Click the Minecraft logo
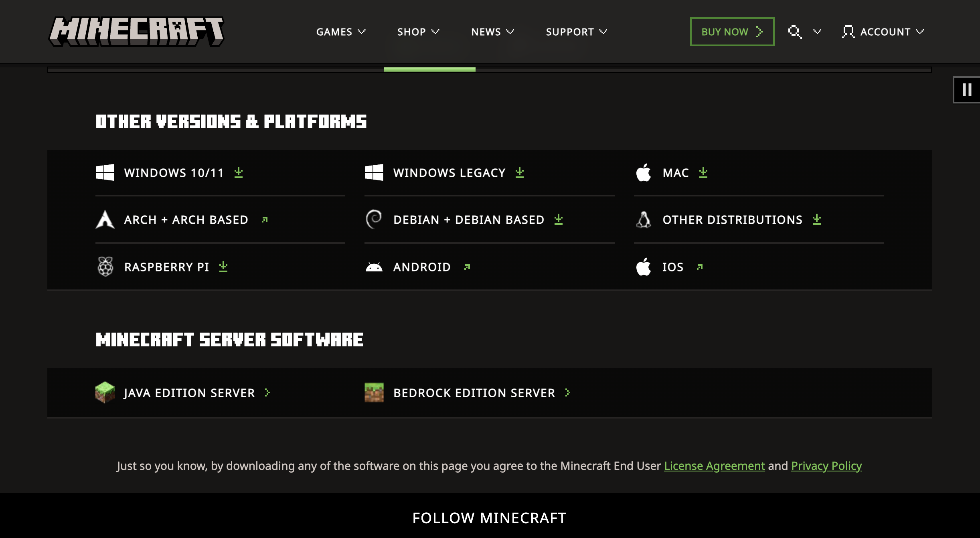Viewport: 980px width, 538px height. (x=136, y=32)
